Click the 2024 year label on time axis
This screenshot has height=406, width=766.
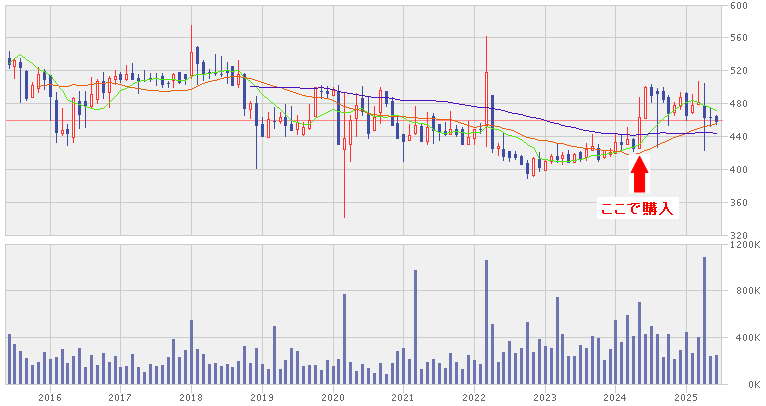(616, 397)
